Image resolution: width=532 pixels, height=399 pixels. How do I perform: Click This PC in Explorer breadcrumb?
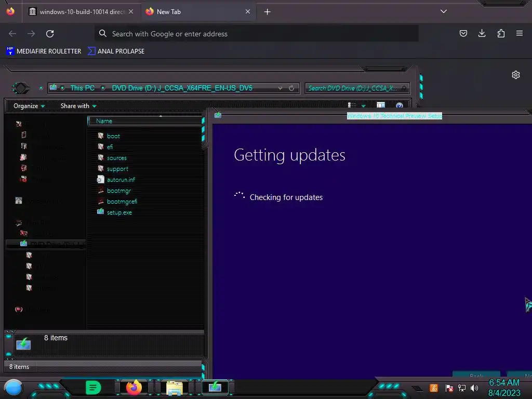click(x=83, y=88)
